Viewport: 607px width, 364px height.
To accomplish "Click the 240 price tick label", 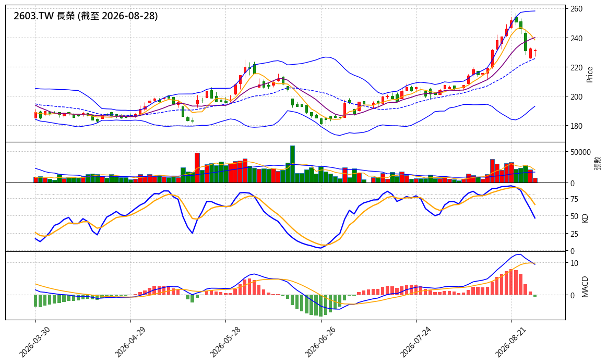I will pyautogui.click(x=576, y=38).
